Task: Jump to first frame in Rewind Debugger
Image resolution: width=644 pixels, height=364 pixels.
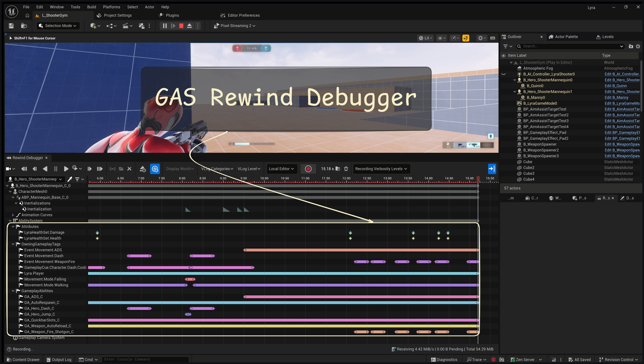Action: point(24,169)
